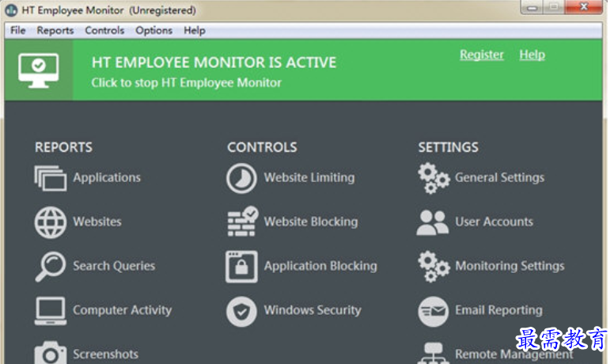Close the HT Employee Monitor window
Screen dimensions: 614x364
point(583,7)
